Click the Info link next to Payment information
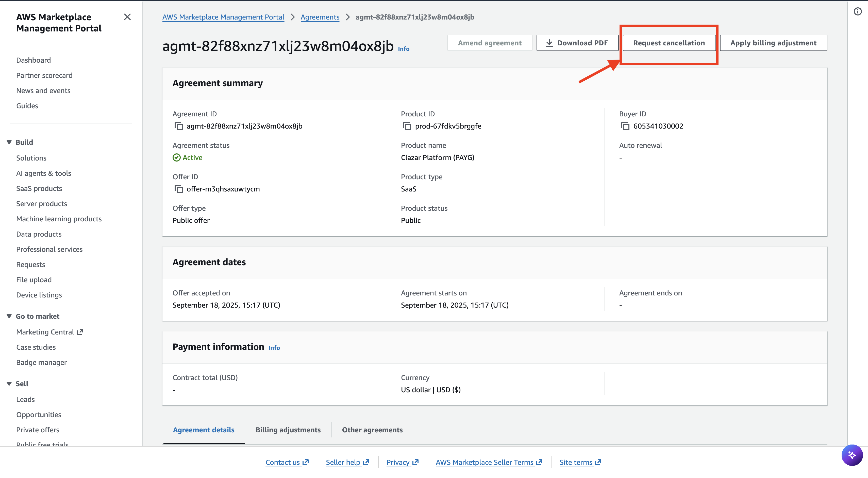Image resolution: width=868 pixels, height=478 pixels. (x=274, y=348)
